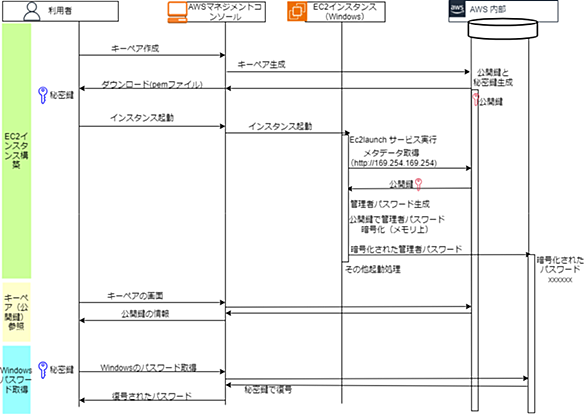Click the database cylinder under AWS 内部
The height and width of the screenshot is (414, 586).
point(503,29)
